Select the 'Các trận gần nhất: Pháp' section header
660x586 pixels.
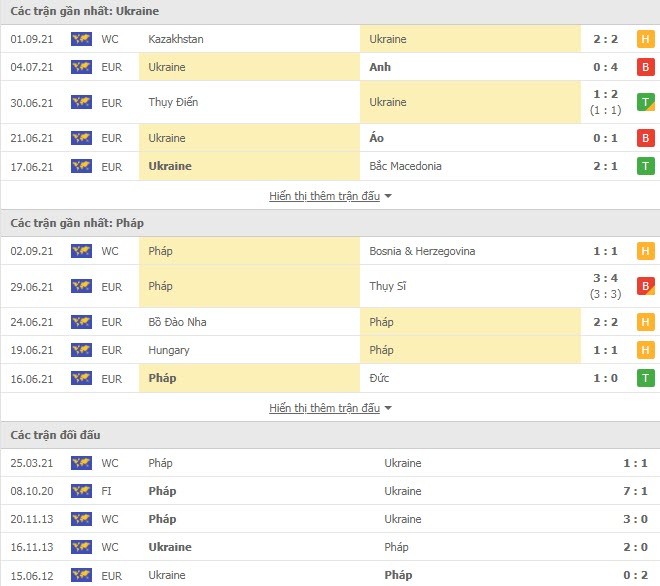click(x=77, y=223)
